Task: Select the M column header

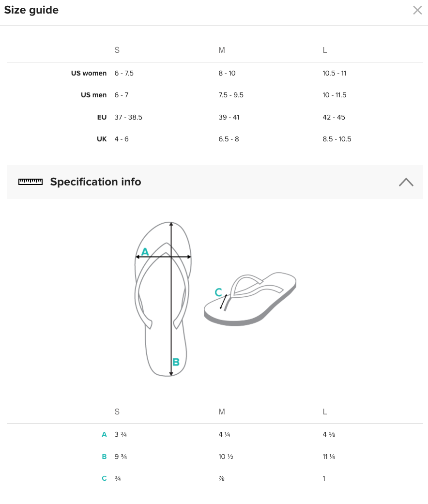Action: [222, 50]
